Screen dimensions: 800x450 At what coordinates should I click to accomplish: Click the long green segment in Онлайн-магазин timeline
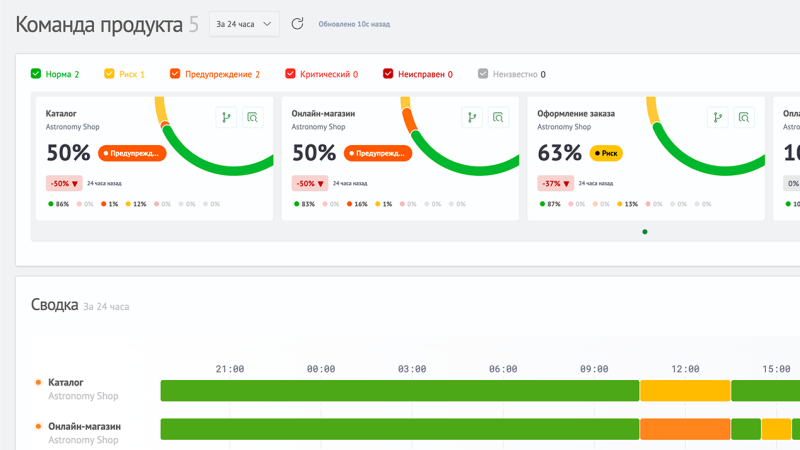click(400, 429)
